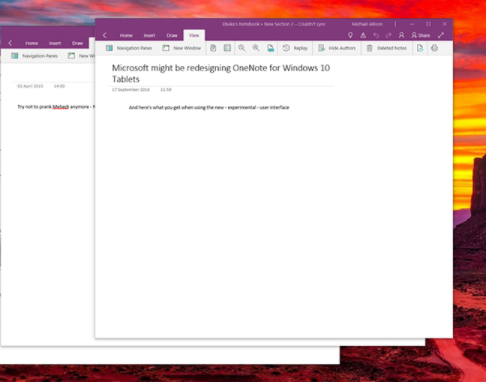The image size is (486, 382).
Task: Click the time stamp 11:59
Action: (166, 90)
